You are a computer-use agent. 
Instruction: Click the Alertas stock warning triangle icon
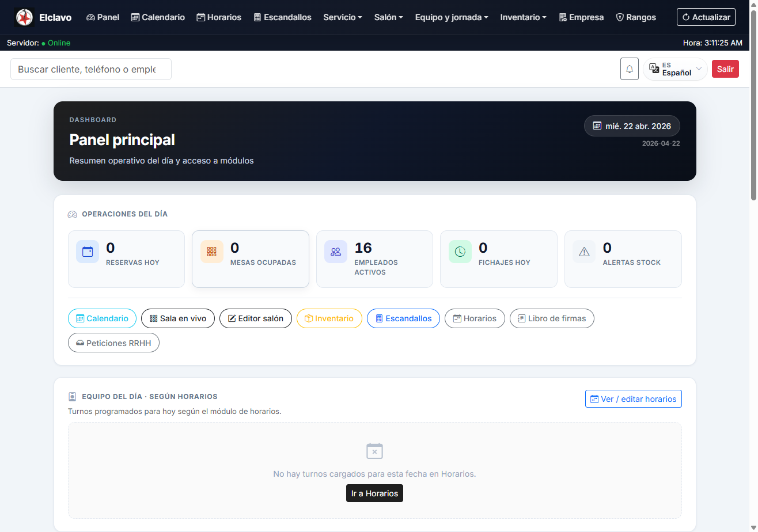point(584,252)
